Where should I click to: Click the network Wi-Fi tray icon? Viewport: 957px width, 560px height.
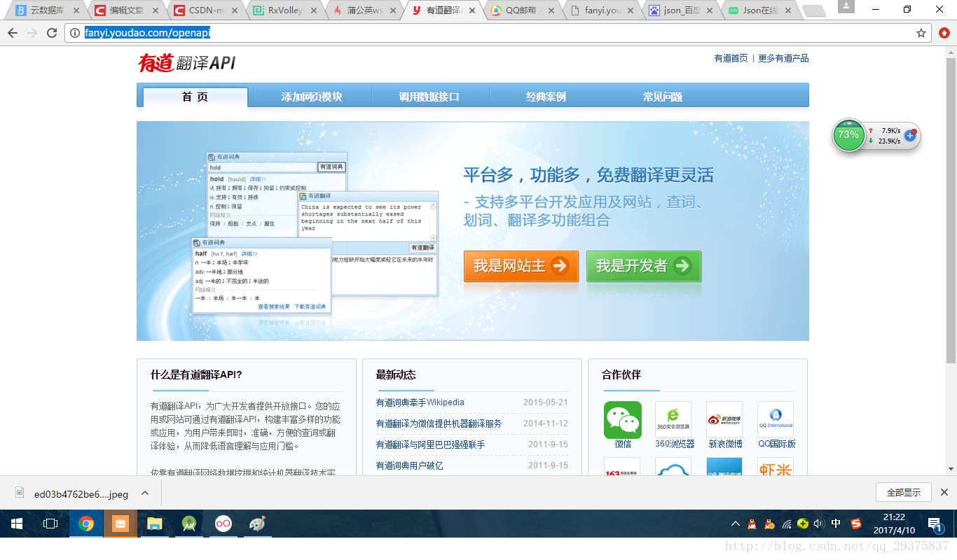(x=787, y=524)
